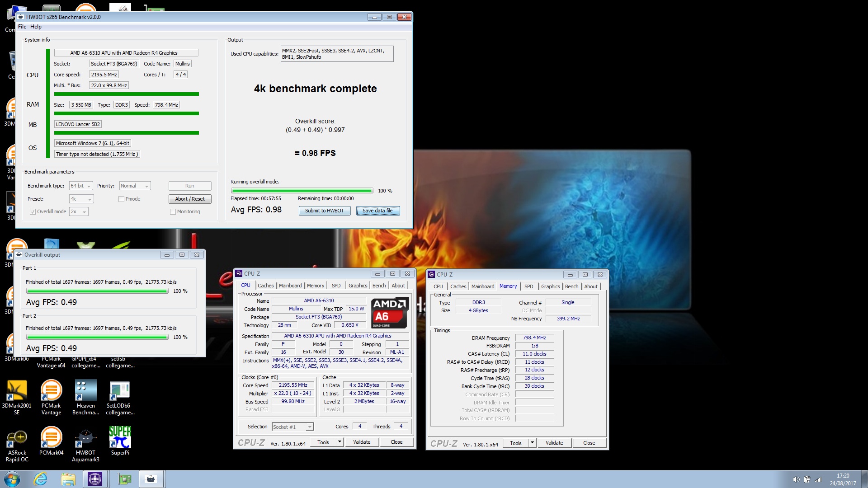The width and height of the screenshot is (868, 488).
Task: Switch to CPU-Z taskbar button
Action: click(95, 479)
